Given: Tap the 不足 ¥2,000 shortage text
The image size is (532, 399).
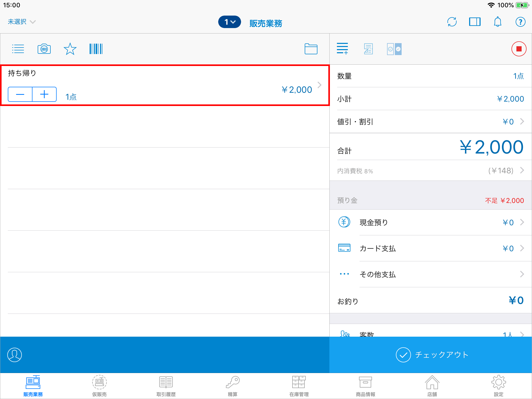Looking at the screenshot, I should [504, 201].
